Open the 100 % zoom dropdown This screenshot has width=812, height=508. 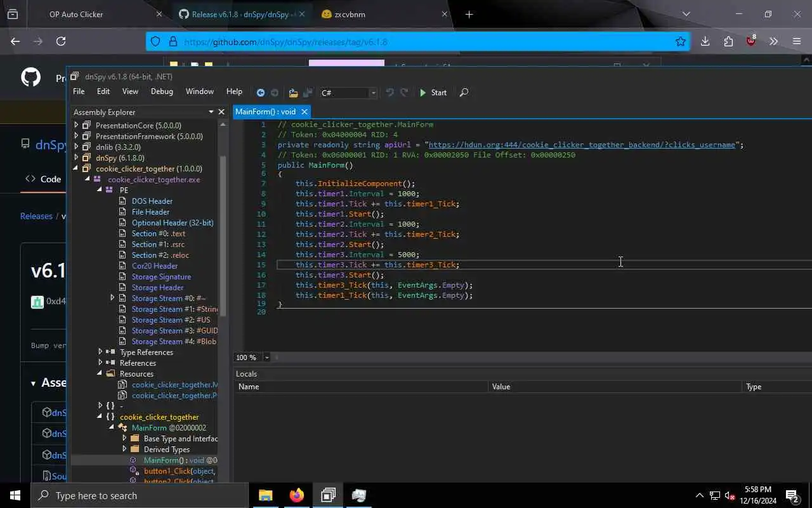(266, 358)
